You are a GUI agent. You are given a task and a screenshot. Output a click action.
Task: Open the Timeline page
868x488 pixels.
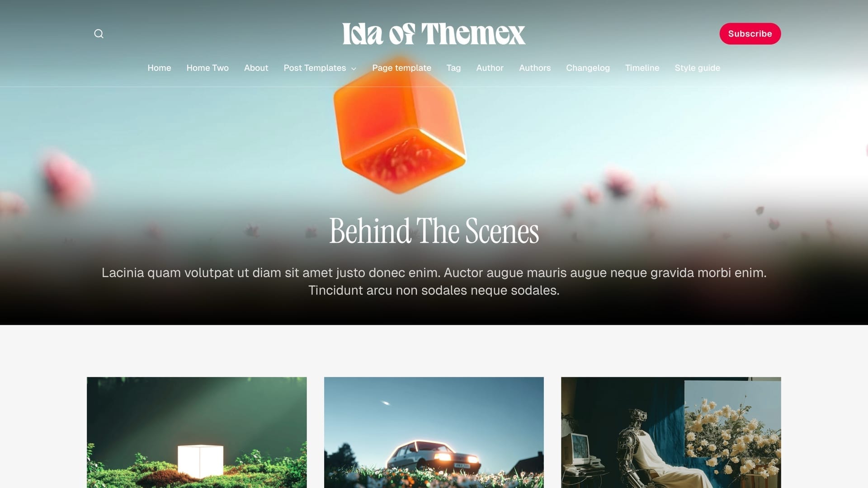tap(642, 68)
